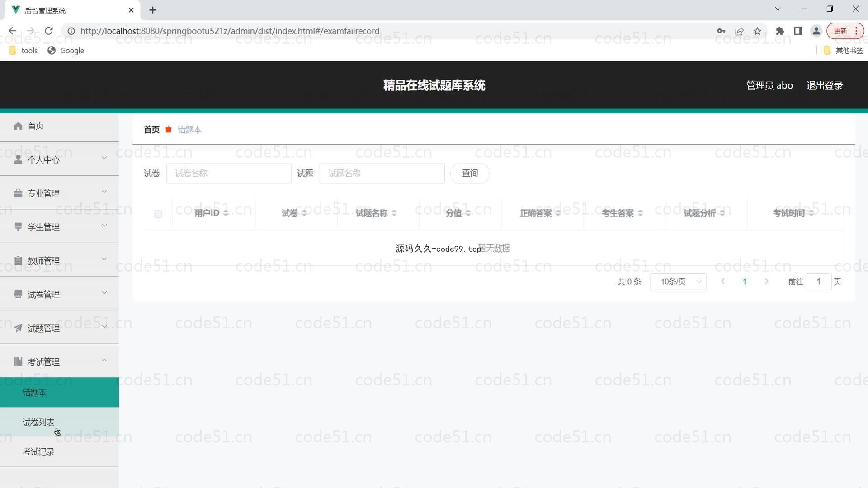Focus the 前往 page number input
868x488 pixels.
(818, 282)
